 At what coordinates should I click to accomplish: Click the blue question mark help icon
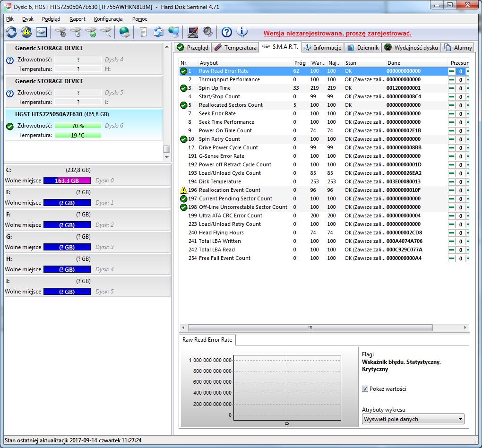[226, 32]
